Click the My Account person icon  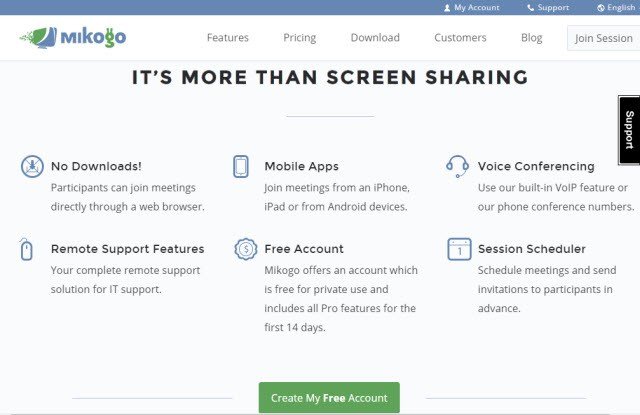pyautogui.click(x=447, y=8)
